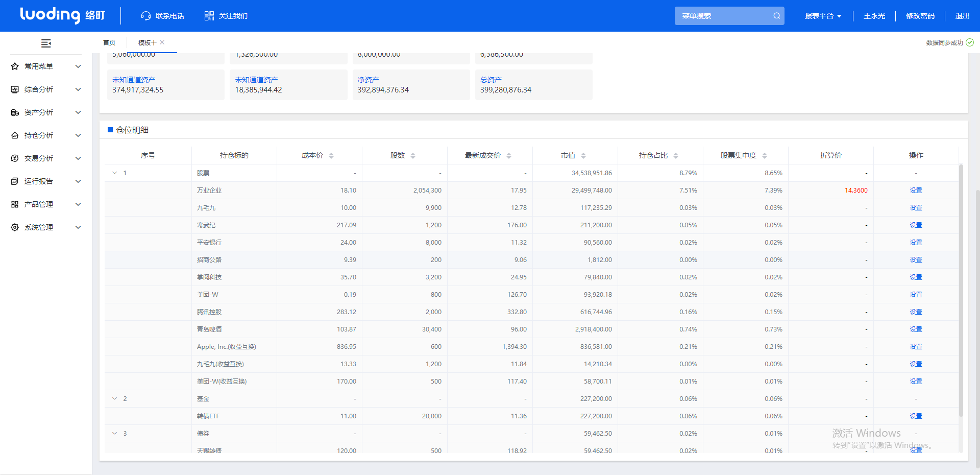Click the 持仓分析 house icon

(15, 135)
